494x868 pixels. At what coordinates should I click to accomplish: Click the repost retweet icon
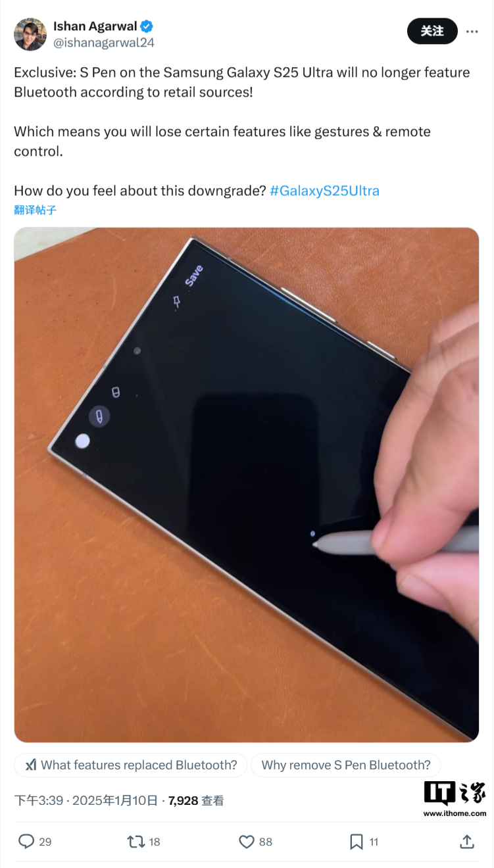(136, 841)
